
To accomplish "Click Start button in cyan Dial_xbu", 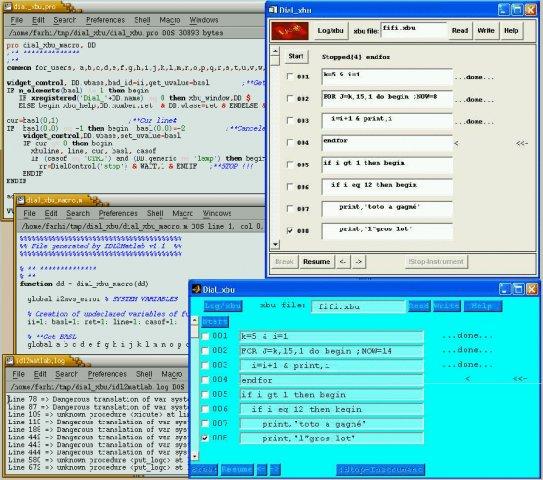I will [x=215, y=322].
